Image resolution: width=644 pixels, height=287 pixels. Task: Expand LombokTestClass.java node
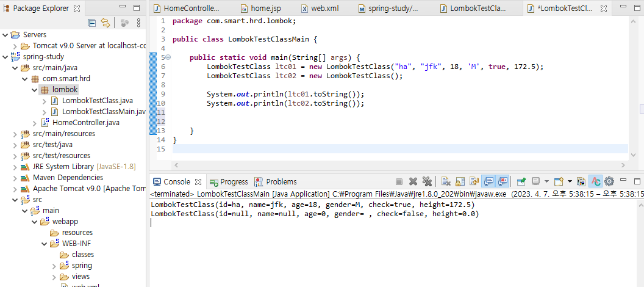click(x=45, y=100)
